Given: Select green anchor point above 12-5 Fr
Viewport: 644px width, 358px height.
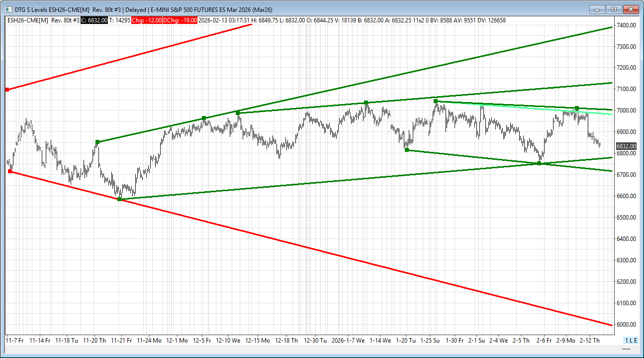Looking at the screenshot, I should [204, 118].
